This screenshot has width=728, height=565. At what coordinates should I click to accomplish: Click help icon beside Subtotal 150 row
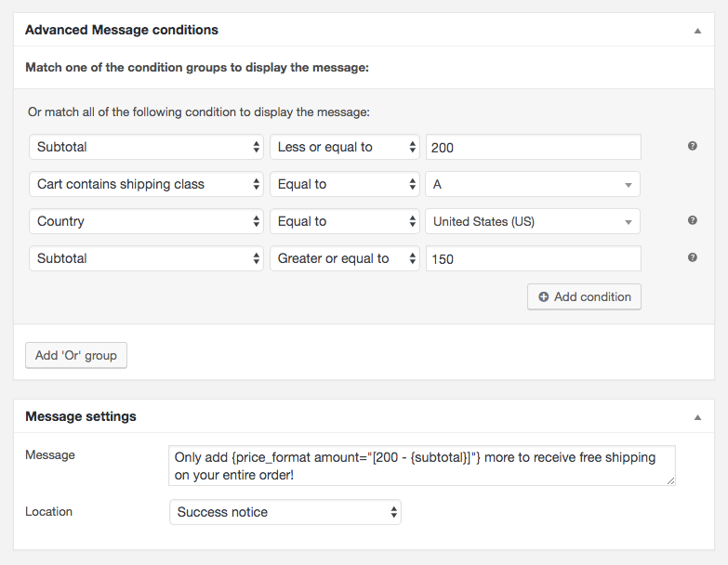692,257
